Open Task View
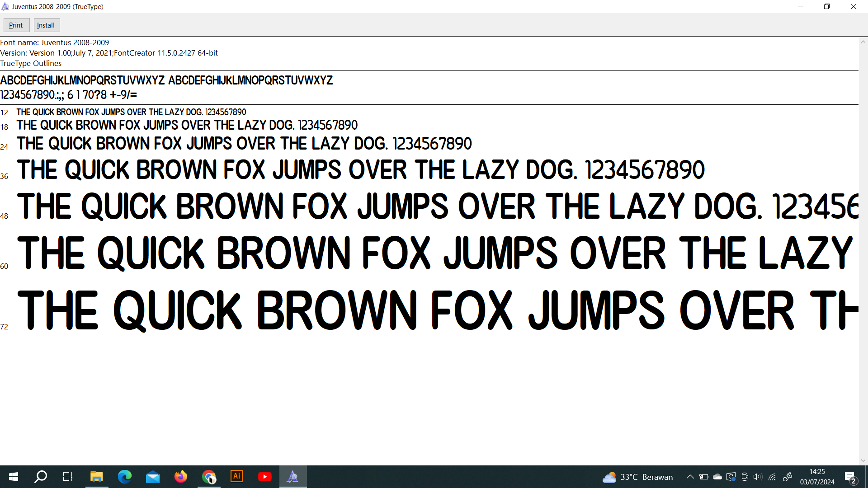The image size is (868, 488). pyautogui.click(x=68, y=477)
